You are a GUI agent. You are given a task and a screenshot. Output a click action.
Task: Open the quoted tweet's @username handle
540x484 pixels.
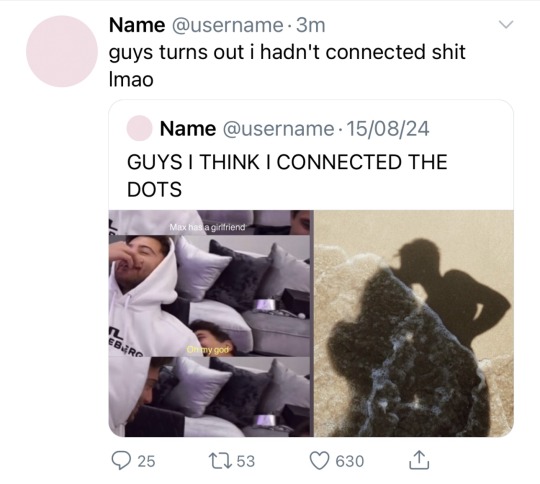point(278,129)
